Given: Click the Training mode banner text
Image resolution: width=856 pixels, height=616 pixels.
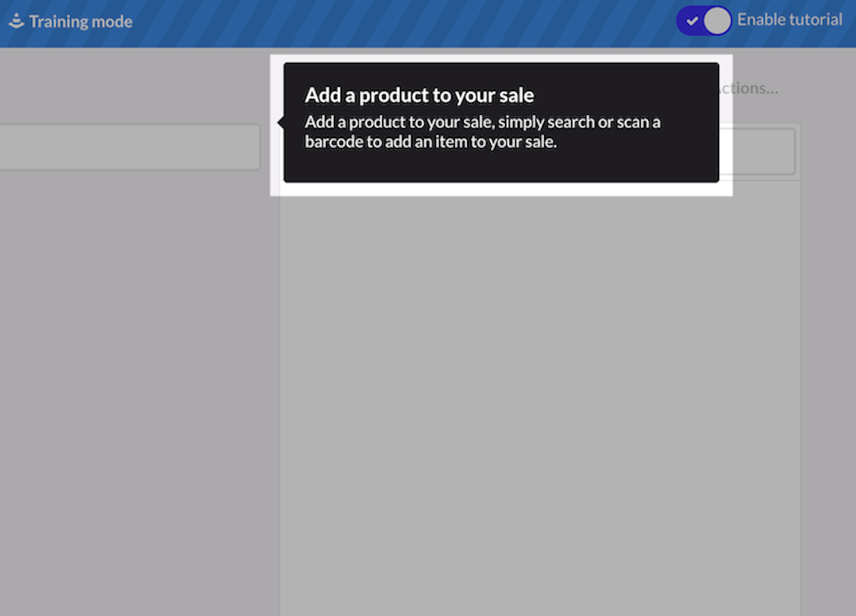Looking at the screenshot, I should click(80, 21).
